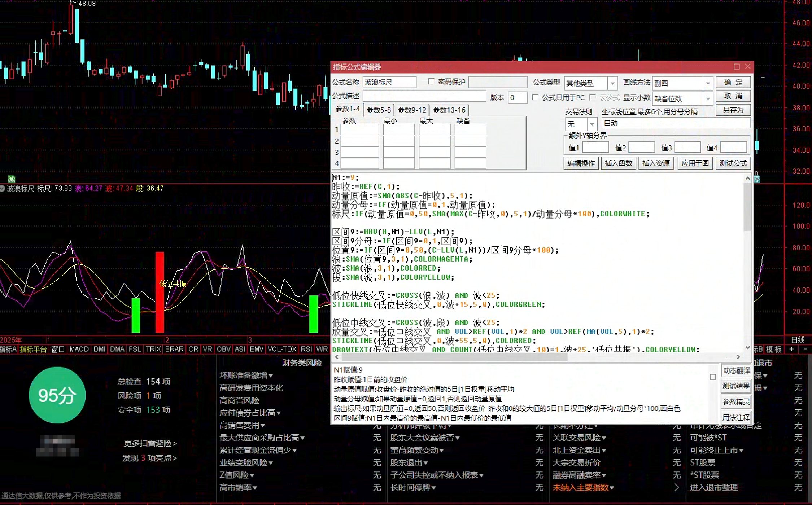Screen dimensions: 812x505
Task: Select the BRAR indicator tab
Action: (174, 349)
